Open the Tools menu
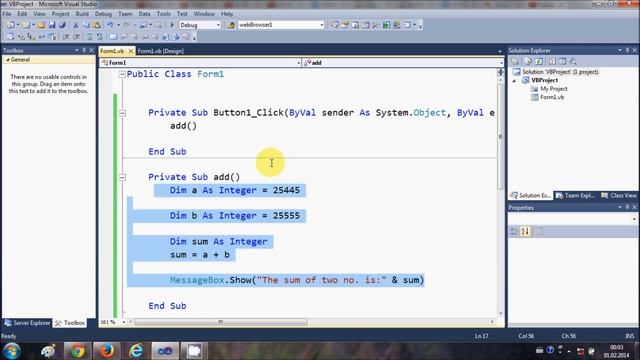The width and height of the screenshot is (640, 360). [x=163, y=14]
